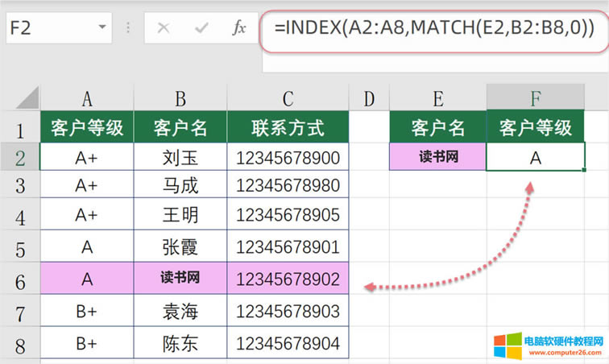Open Insert Function fx dialog
This screenshot has height=364, width=609.
[x=239, y=28]
